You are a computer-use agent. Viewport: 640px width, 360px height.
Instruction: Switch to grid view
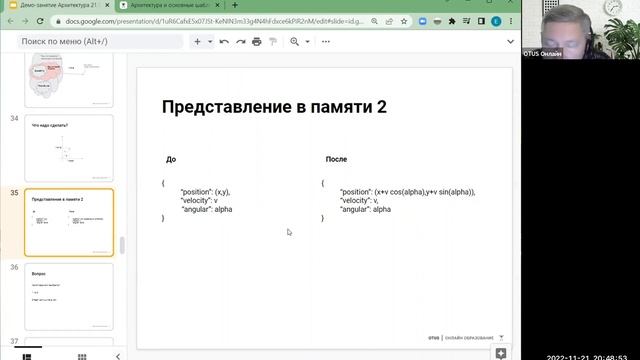(x=82, y=357)
